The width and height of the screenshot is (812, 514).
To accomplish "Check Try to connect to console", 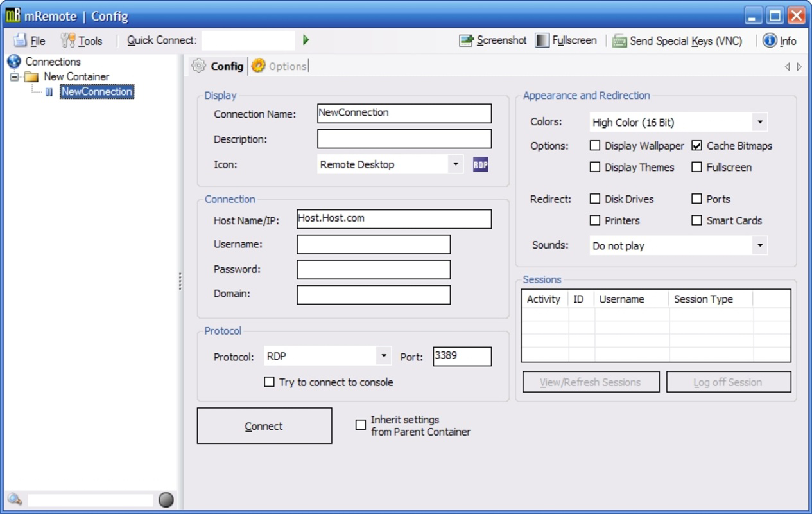I will click(x=270, y=382).
